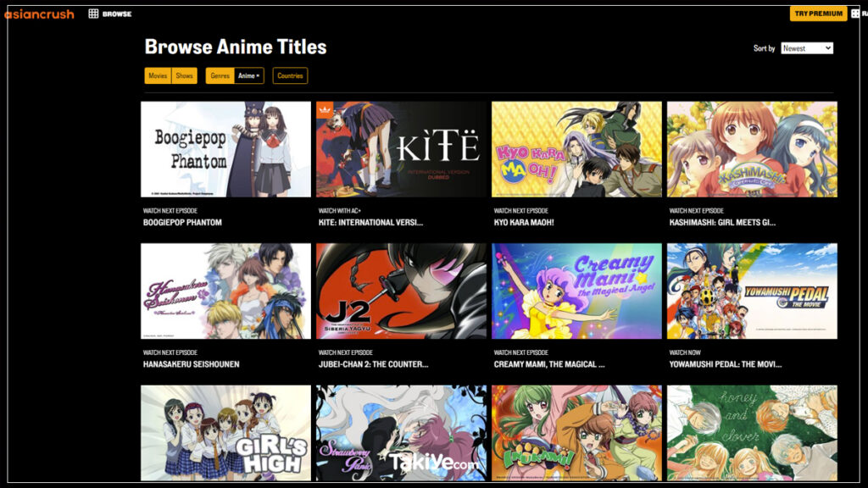Open the Genres filter
Image resolution: width=868 pixels, height=488 pixels.
[x=220, y=75]
